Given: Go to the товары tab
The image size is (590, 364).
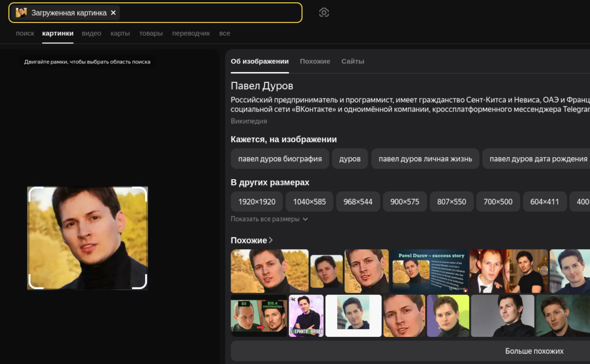Looking at the screenshot, I should [x=151, y=33].
